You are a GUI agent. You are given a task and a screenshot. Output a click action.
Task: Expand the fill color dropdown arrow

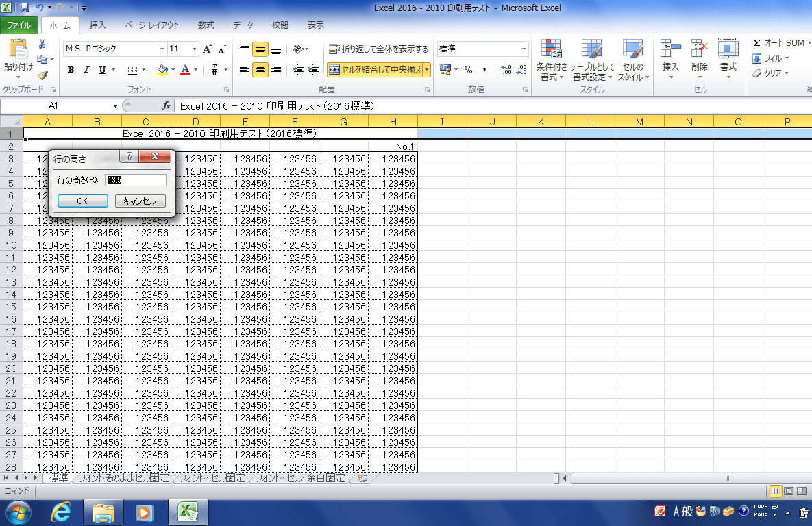pos(173,69)
